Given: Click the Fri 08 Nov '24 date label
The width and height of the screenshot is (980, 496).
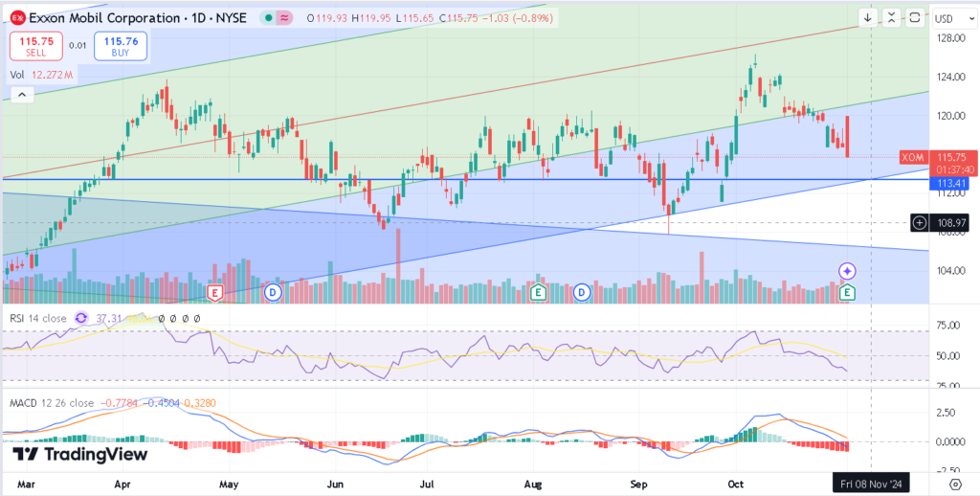Looking at the screenshot, I should tap(871, 484).
